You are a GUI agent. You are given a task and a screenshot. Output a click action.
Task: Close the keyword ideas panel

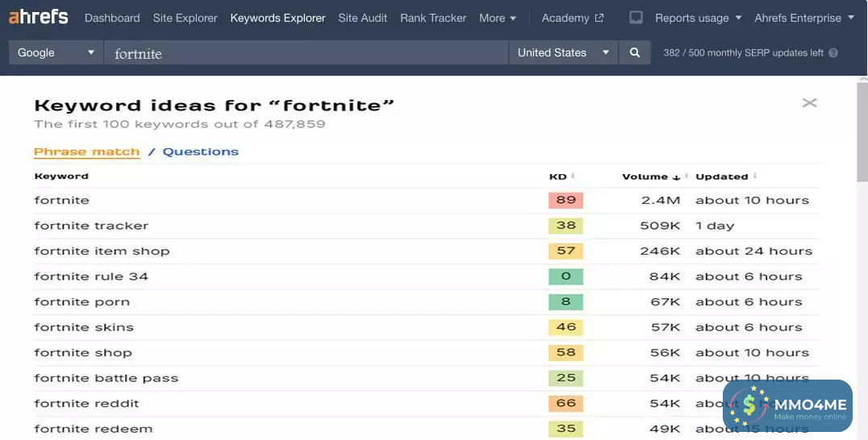809,102
